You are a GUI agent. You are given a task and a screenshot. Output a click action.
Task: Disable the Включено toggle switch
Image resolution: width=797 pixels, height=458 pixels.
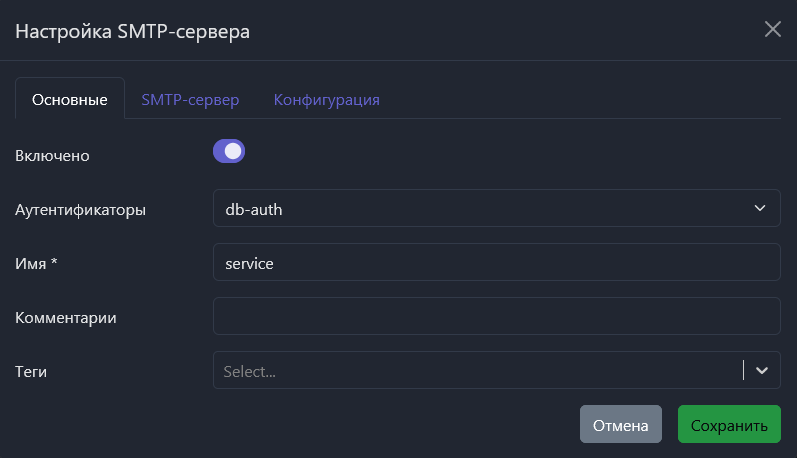[229, 152]
